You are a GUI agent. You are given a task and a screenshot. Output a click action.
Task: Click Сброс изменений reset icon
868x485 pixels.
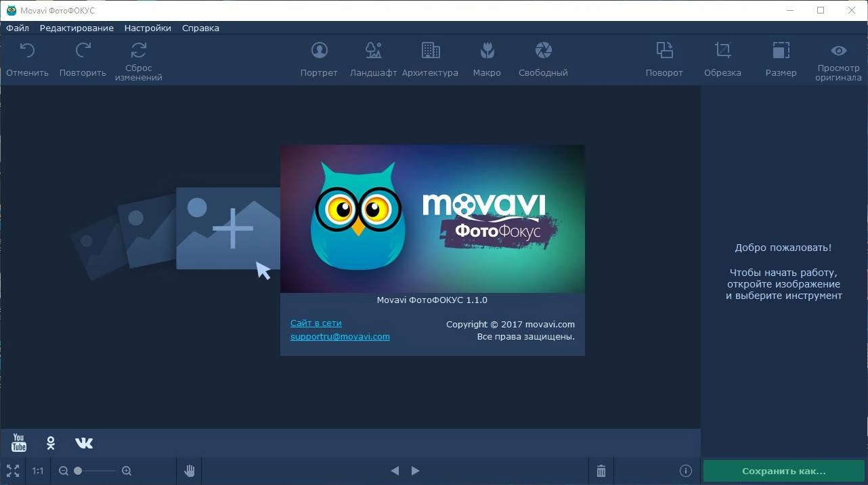(139, 50)
